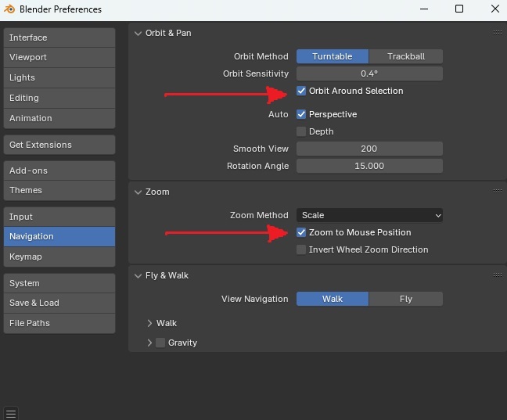This screenshot has width=507, height=420.
Task: Collapse the Zoom panel
Action: click(138, 192)
